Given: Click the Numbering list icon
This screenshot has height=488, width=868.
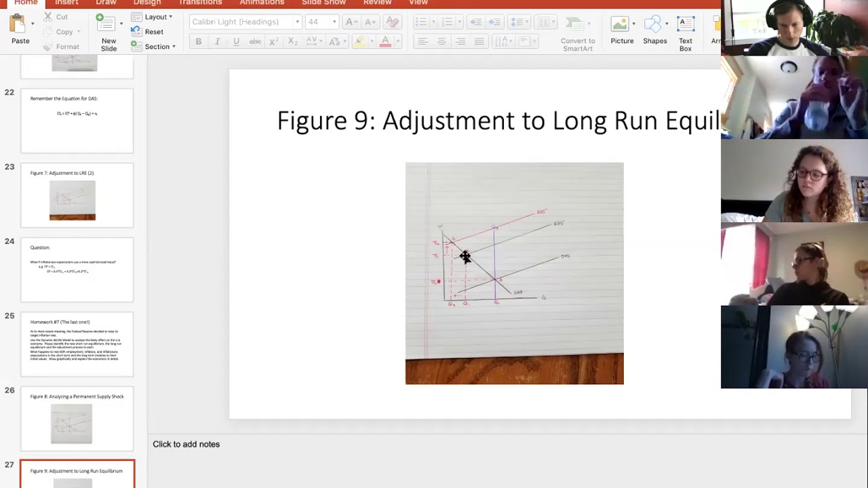Looking at the screenshot, I should point(449,22).
